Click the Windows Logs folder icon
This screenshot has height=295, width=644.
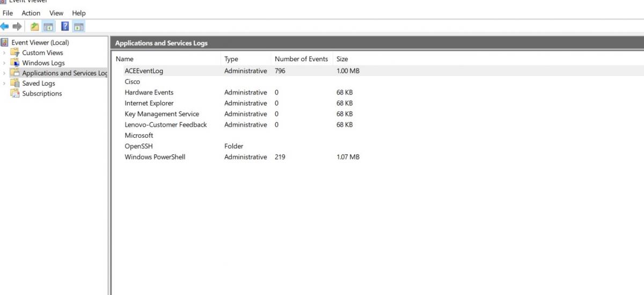tap(15, 63)
